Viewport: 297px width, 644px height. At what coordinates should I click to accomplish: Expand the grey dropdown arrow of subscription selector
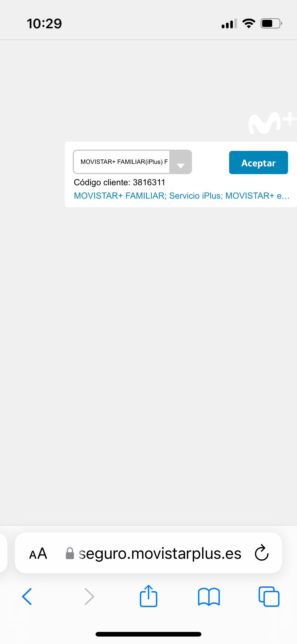(181, 162)
